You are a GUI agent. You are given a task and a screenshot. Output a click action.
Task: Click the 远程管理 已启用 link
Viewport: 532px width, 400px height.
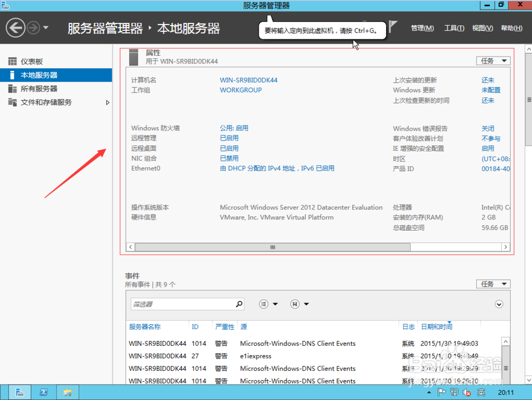(229, 138)
